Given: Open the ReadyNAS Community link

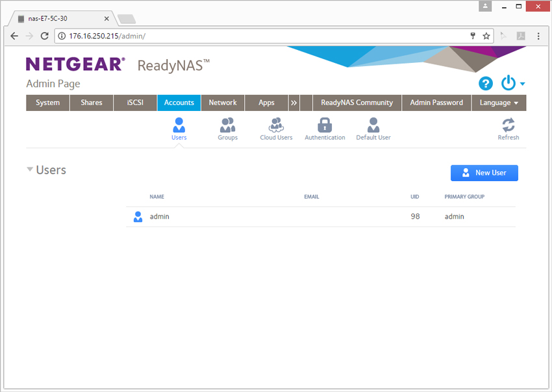Looking at the screenshot, I should click(x=357, y=103).
